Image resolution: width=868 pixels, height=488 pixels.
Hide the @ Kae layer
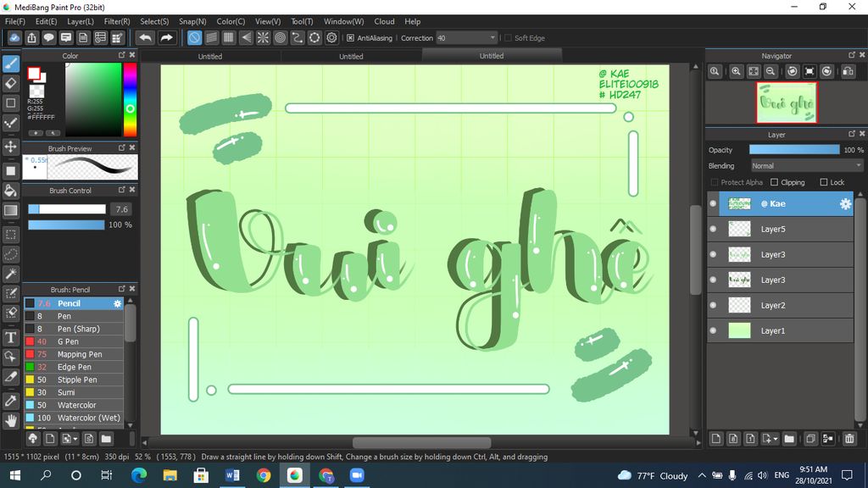click(713, 203)
